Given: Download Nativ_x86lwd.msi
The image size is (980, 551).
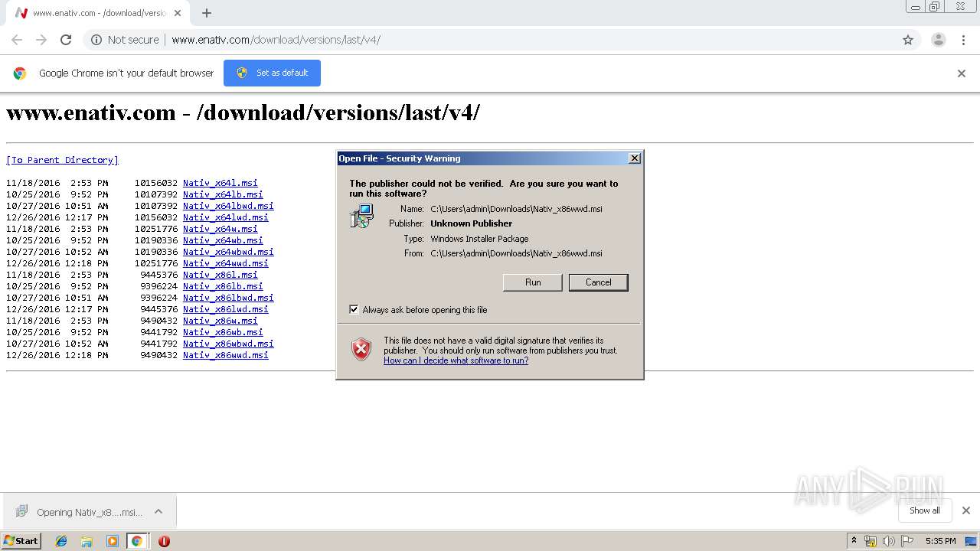Looking at the screenshot, I should (226, 309).
